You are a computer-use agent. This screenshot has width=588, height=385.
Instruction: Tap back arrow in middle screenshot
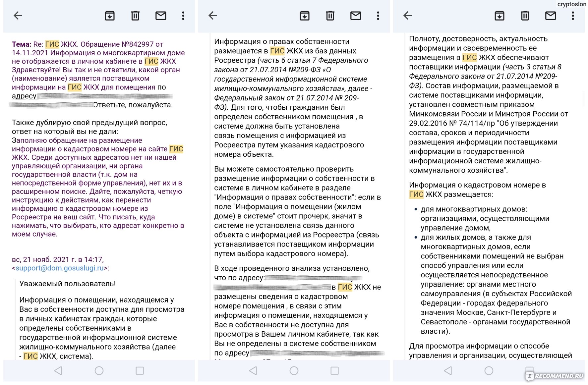click(x=213, y=16)
